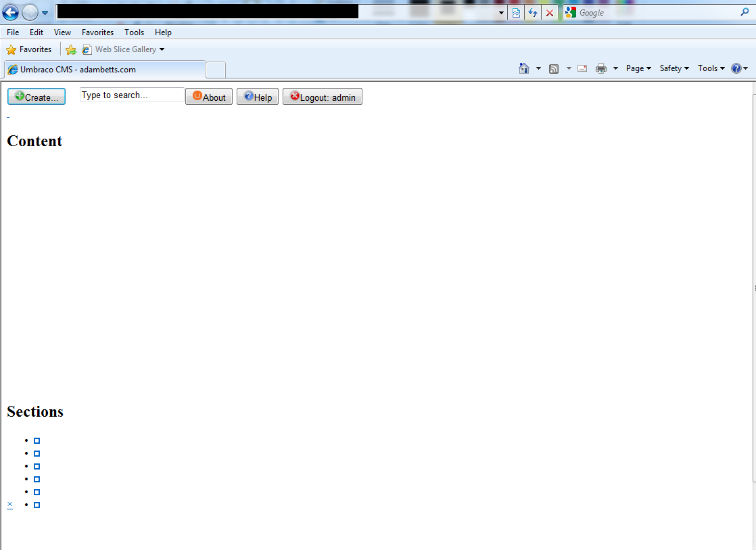756x550 pixels.
Task: Expand the feeds dropdown arrow
Action: pyautogui.click(x=569, y=68)
